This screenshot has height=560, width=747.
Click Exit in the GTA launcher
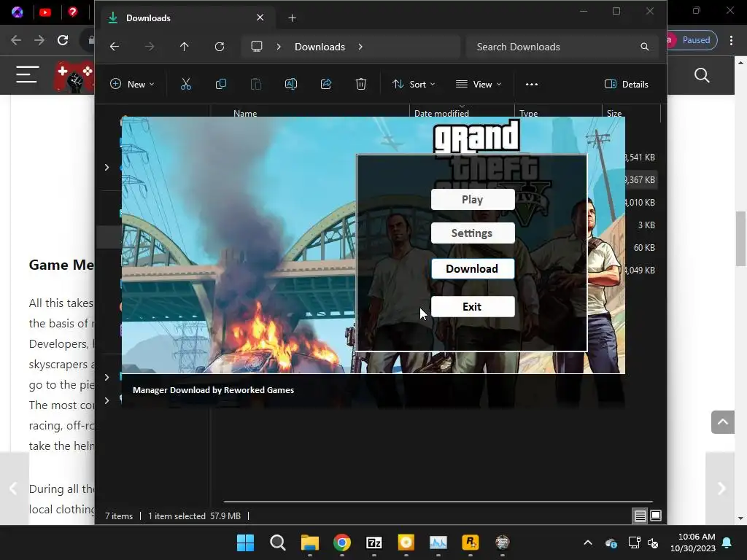click(473, 307)
